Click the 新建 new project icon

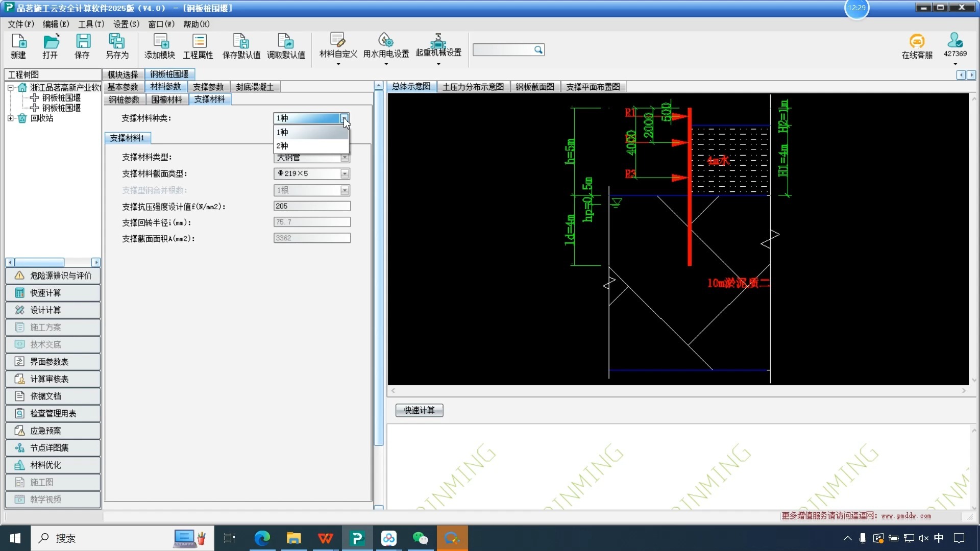click(18, 46)
